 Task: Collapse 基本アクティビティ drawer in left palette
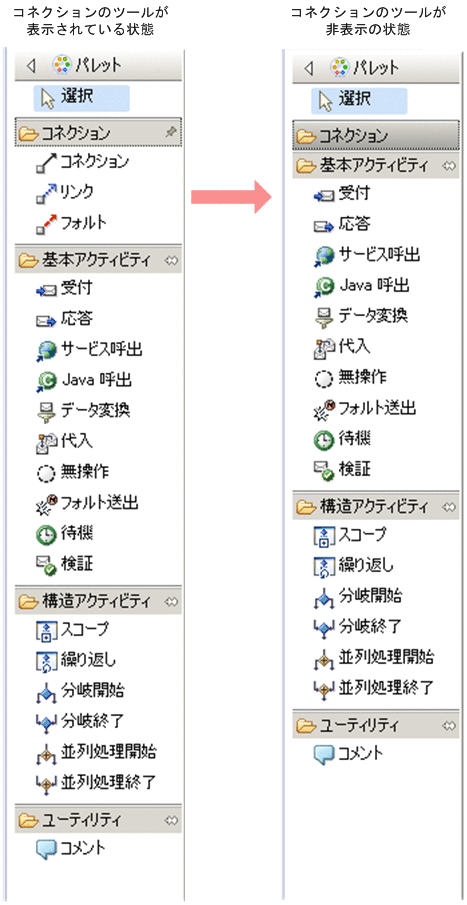click(x=99, y=261)
